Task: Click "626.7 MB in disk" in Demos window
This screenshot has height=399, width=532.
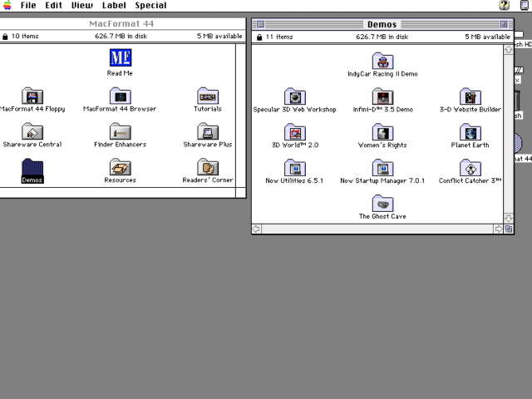Action: [382, 37]
